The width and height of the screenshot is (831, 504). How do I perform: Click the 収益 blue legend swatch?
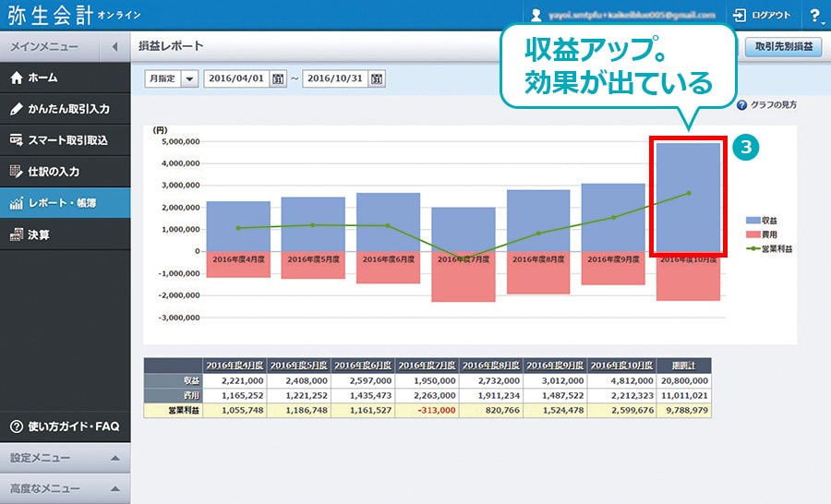[x=753, y=221]
